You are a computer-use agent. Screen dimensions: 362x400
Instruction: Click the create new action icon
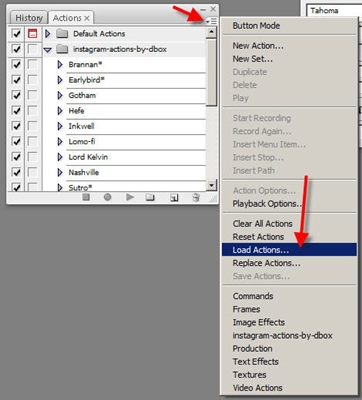pyautogui.click(x=174, y=198)
